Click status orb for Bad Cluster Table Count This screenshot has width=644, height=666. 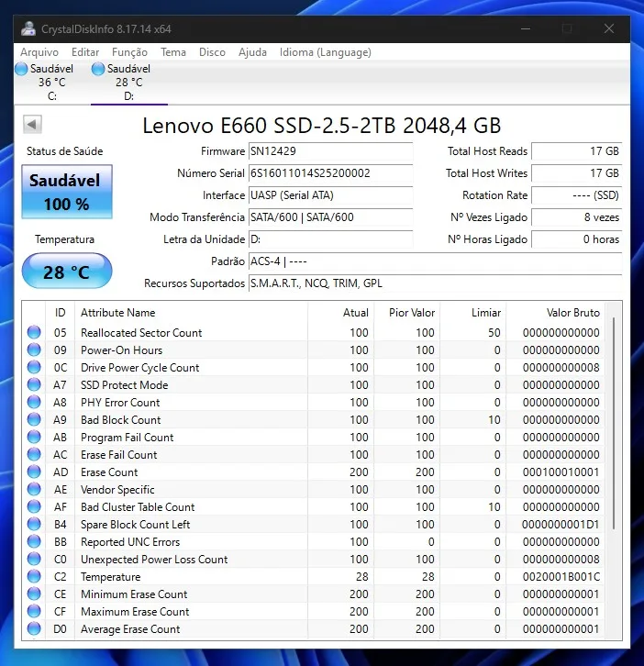34,506
